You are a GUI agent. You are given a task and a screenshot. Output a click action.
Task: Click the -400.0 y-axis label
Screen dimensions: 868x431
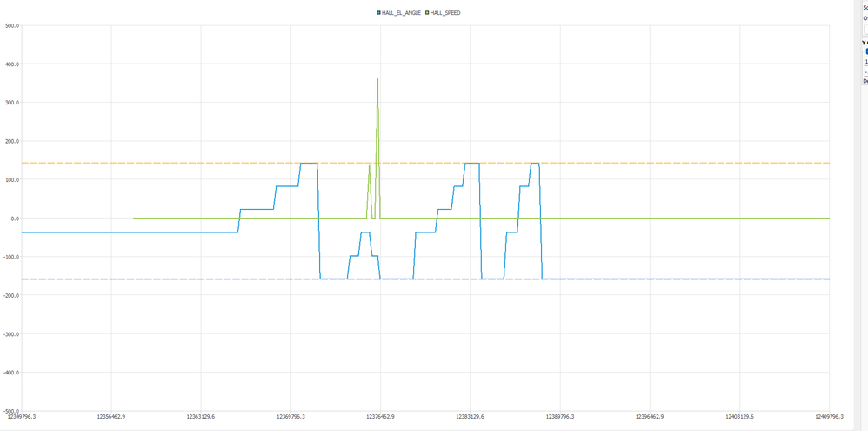tap(10, 373)
